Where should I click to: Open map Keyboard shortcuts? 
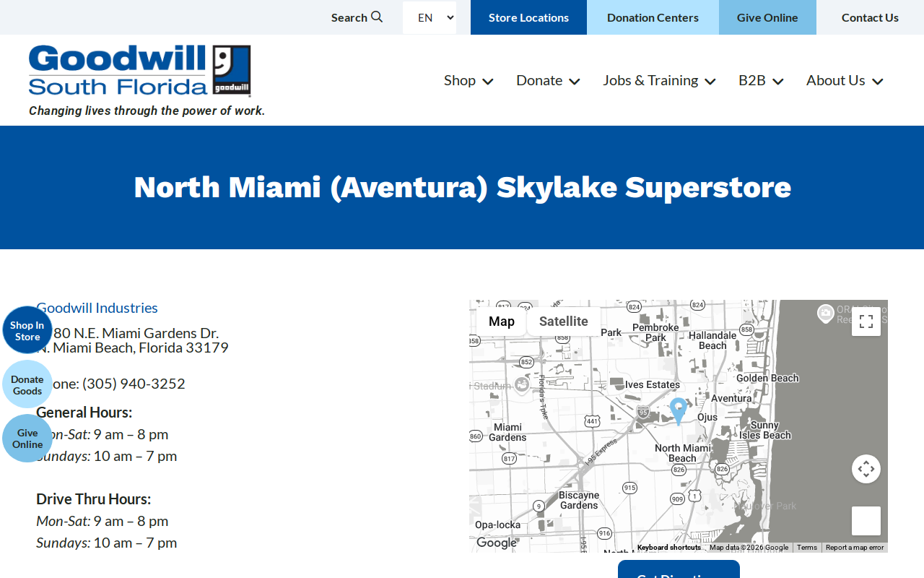coord(669,548)
